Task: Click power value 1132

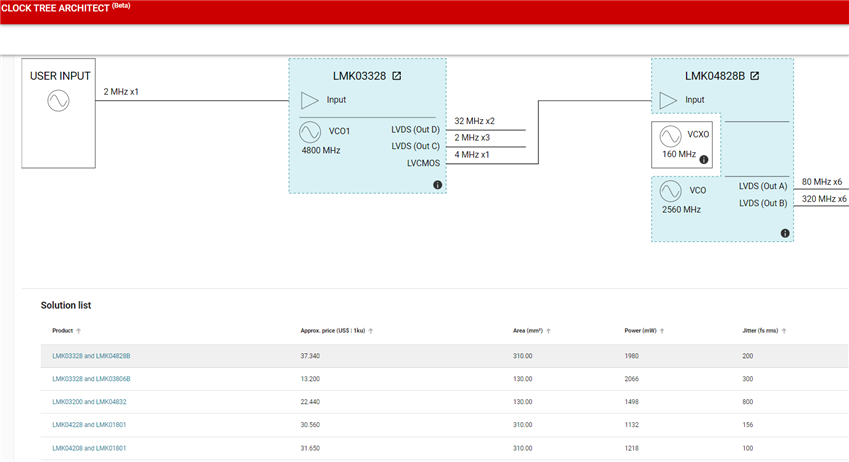Action: (631, 425)
